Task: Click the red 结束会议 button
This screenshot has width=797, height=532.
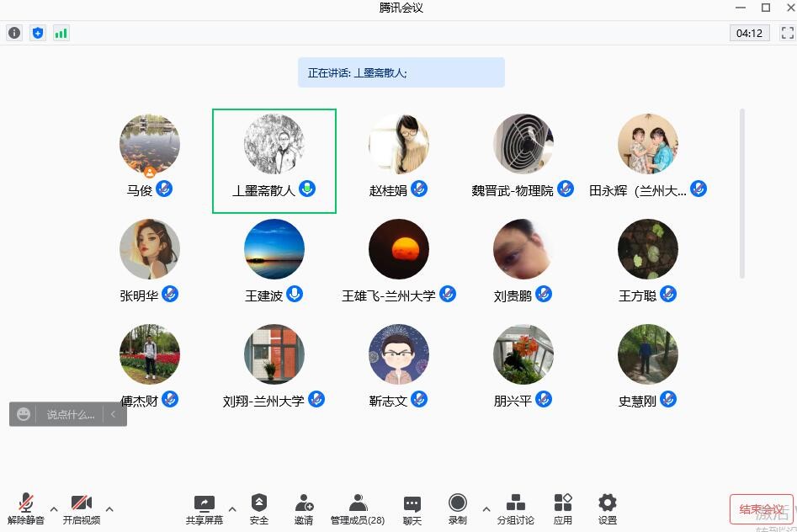Action: point(761,509)
